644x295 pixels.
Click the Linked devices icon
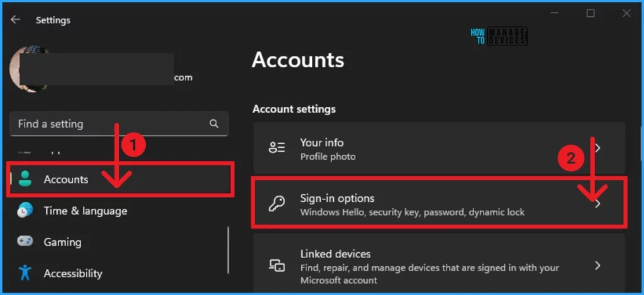277,265
